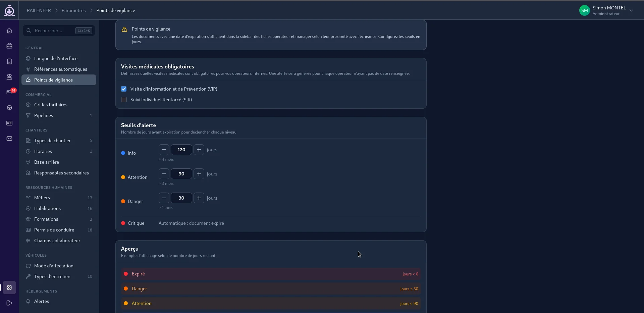Screen dimensions: 644x313
Task: Navigate to Paramètres in the breadcrumb
Action: coord(73,10)
